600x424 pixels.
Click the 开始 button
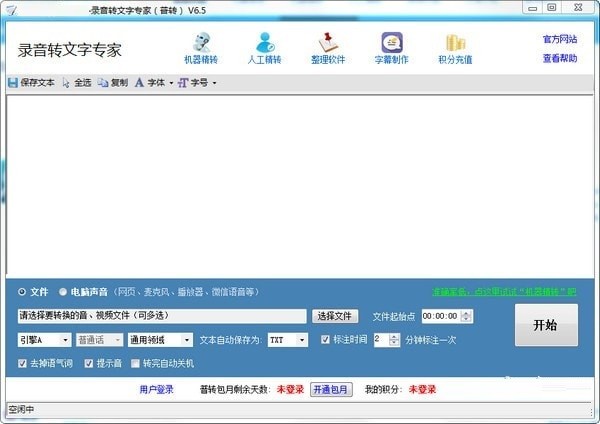point(546,325)
